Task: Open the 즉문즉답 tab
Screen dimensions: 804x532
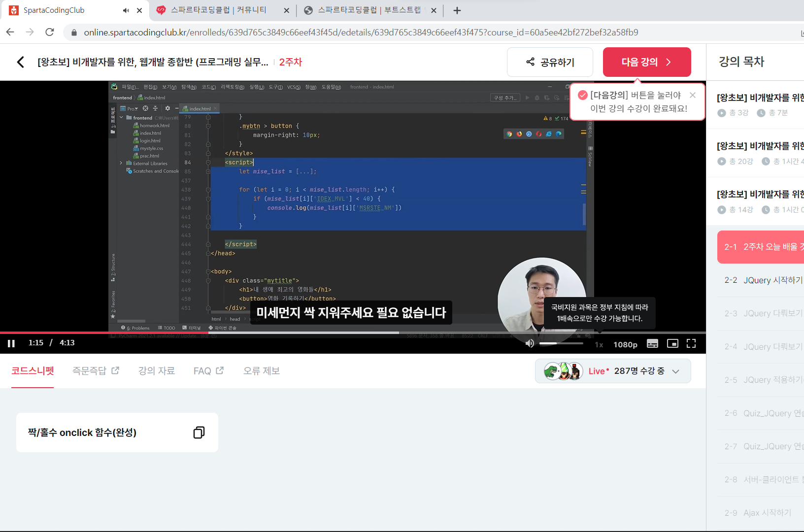Action: click(x=96, y=371)
